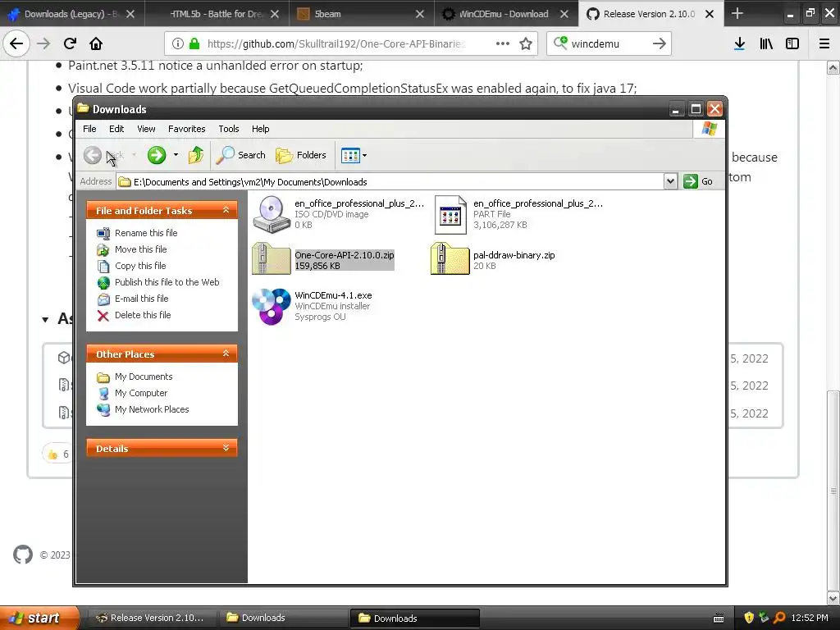The image size is (840, 630).
Task: Click the security shield tray icon
Action: point(749,618)
